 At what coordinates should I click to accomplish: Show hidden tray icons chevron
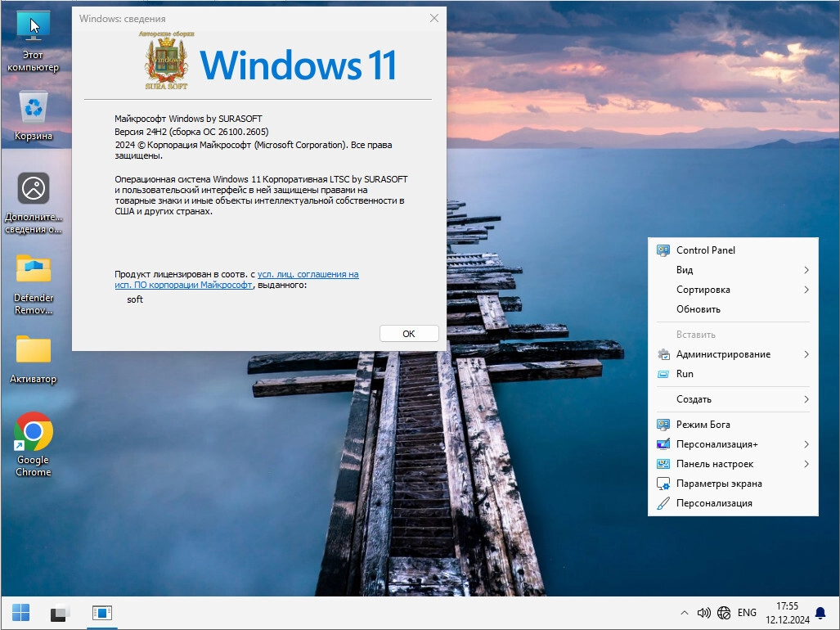[x=684, y=613]
